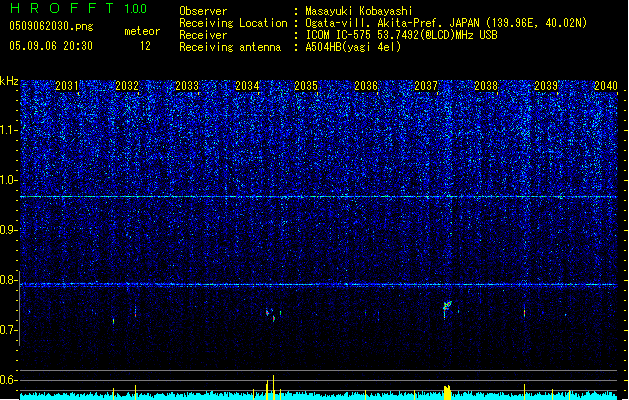The height and width of the screenshot is (400, 629).
Task: Click the 1.1 frequency axis label
Action: point(9,130)
